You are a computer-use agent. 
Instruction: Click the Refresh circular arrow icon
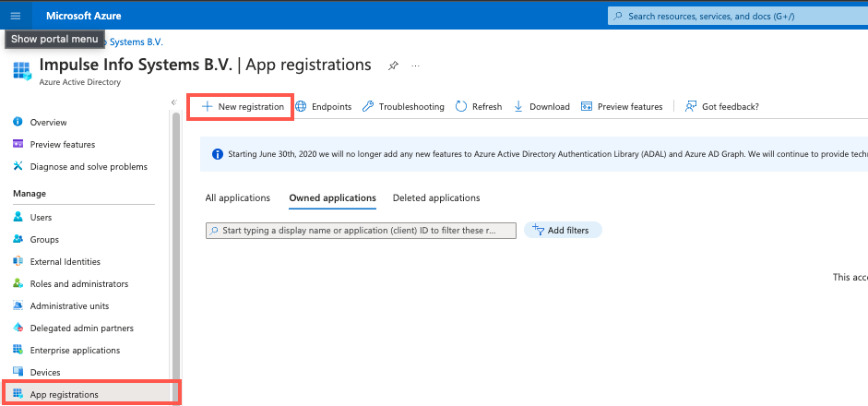[461, 106]
